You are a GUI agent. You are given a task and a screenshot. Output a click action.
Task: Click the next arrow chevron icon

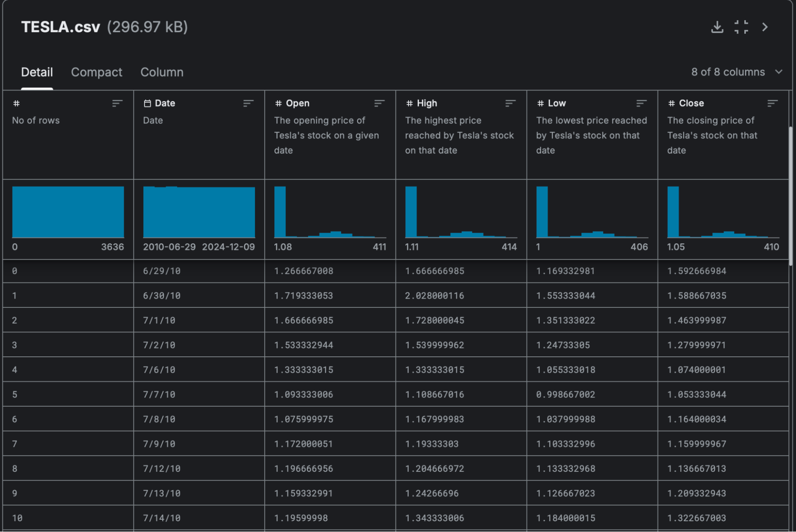[x=765, y=27]
